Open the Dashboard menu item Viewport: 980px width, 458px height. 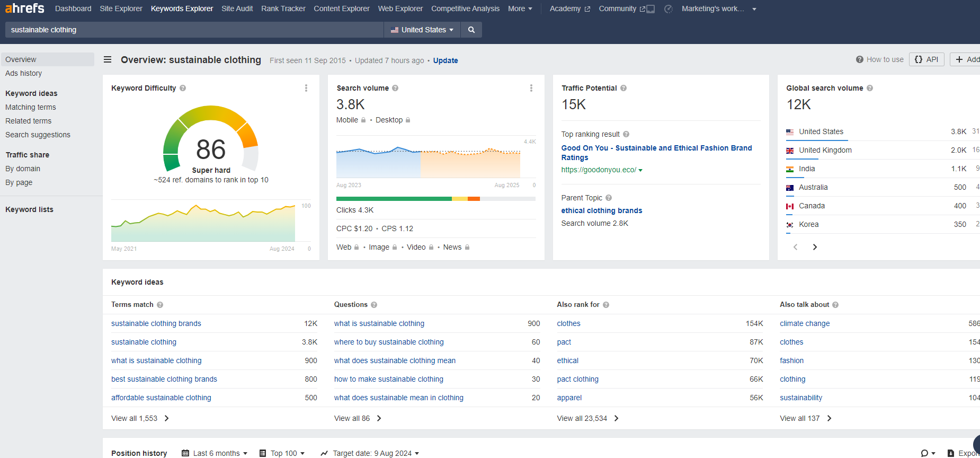[x=73, y=8]
